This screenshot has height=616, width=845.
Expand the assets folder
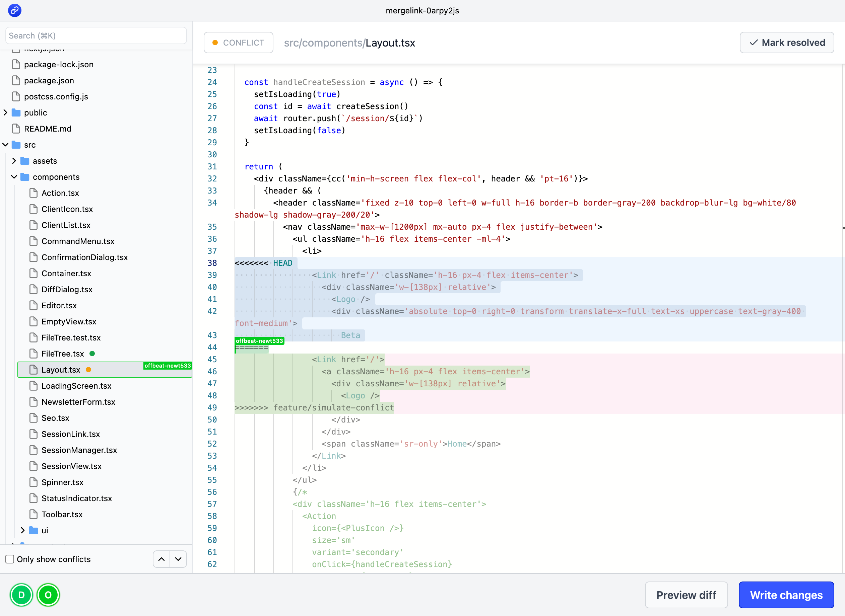click(14, 161)
